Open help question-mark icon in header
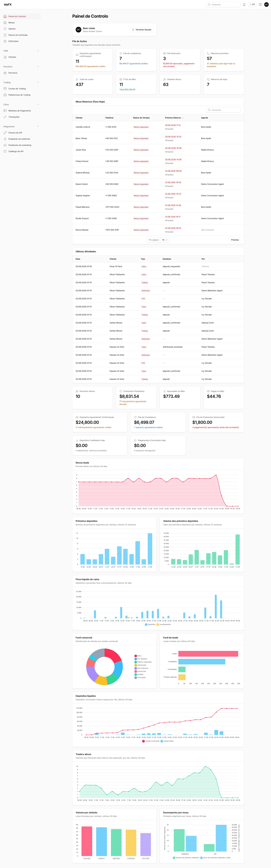271x868 pixels. click(x=260, y=4)
